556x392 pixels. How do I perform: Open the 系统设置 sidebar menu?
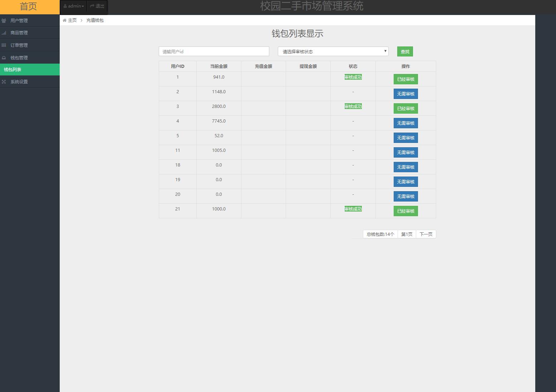tap(30, 82)
